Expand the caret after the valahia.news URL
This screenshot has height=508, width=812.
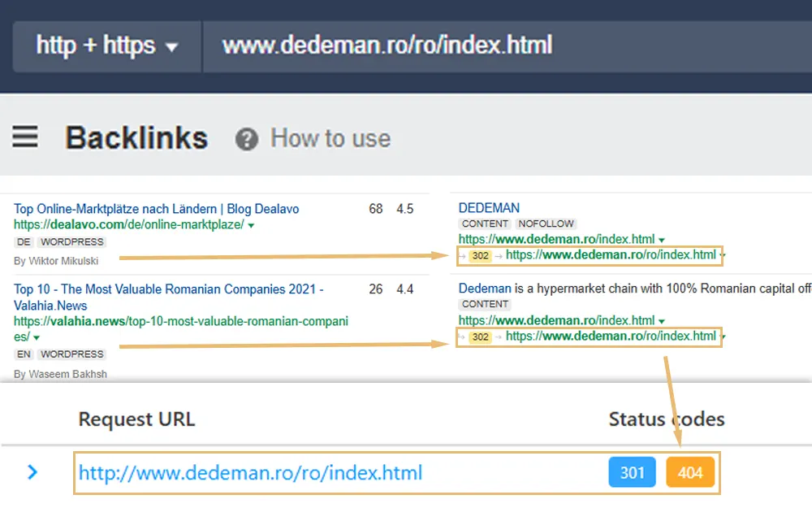pyautogui.click(x=37, y=337)
